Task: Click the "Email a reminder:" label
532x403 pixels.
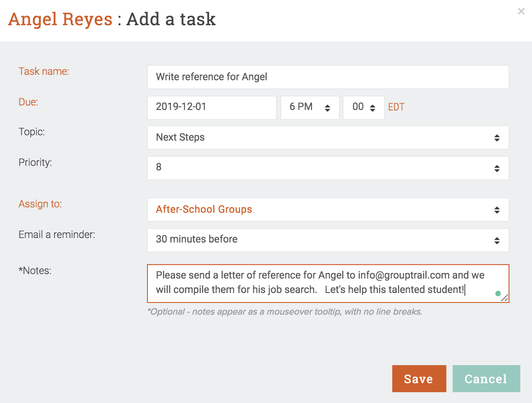Action: 57,234
